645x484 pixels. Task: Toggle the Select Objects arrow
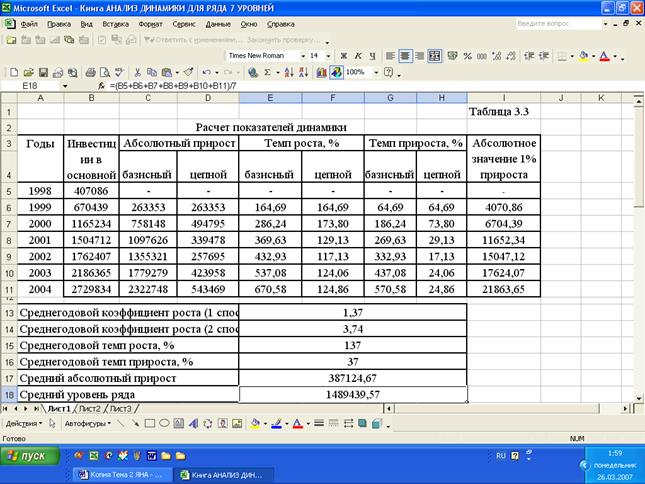pos(52,424)
